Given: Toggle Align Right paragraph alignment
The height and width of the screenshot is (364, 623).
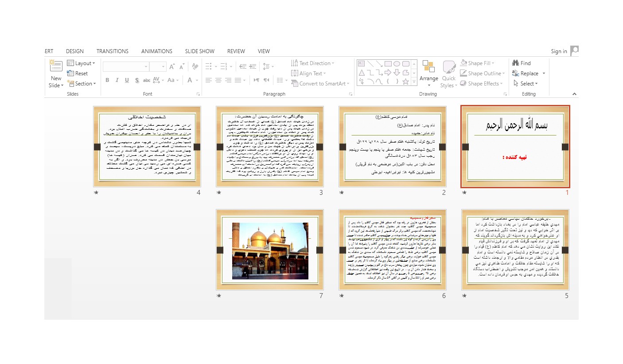Looking at the screenshot, I should 228,80.
